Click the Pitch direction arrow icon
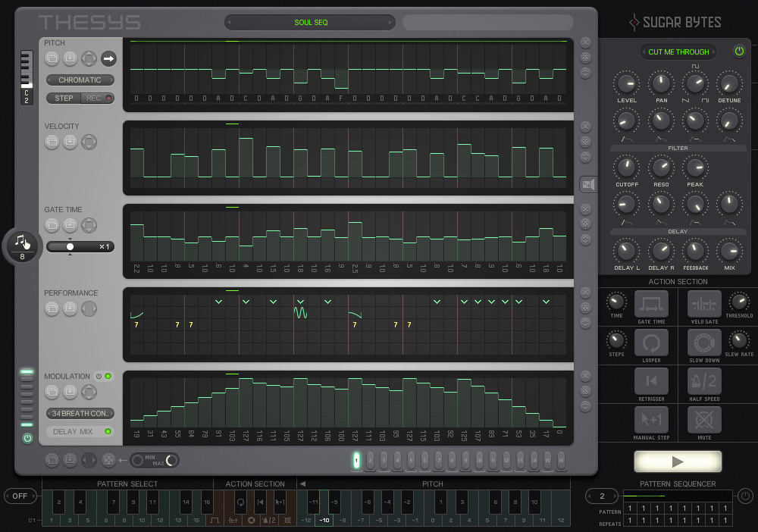This screenshot has width=758, height=532. click(108, 58)
